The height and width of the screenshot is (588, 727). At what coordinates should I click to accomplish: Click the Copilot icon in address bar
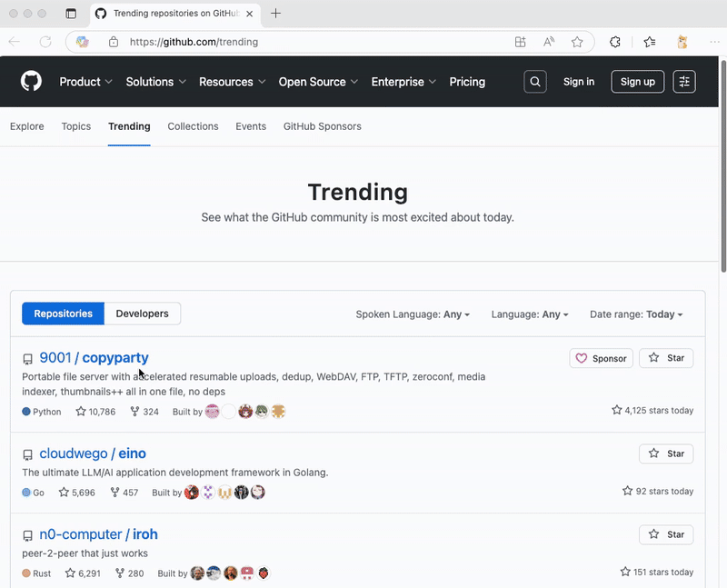click(x=83, y=42)
